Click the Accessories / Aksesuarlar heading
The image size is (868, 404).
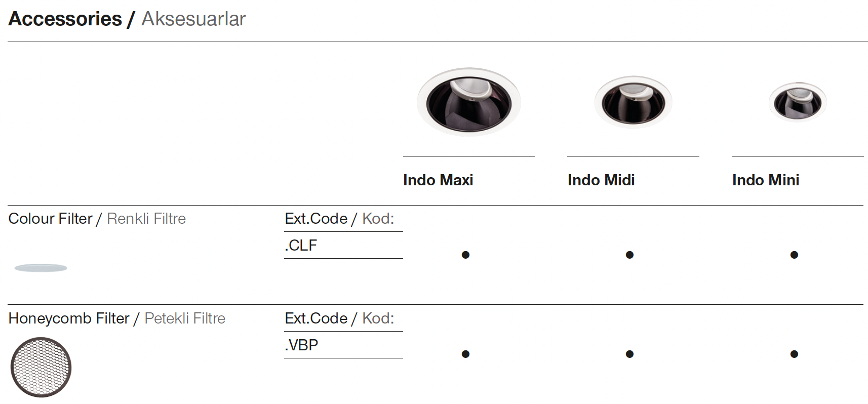pyautogui.click(x=127, y=19)
